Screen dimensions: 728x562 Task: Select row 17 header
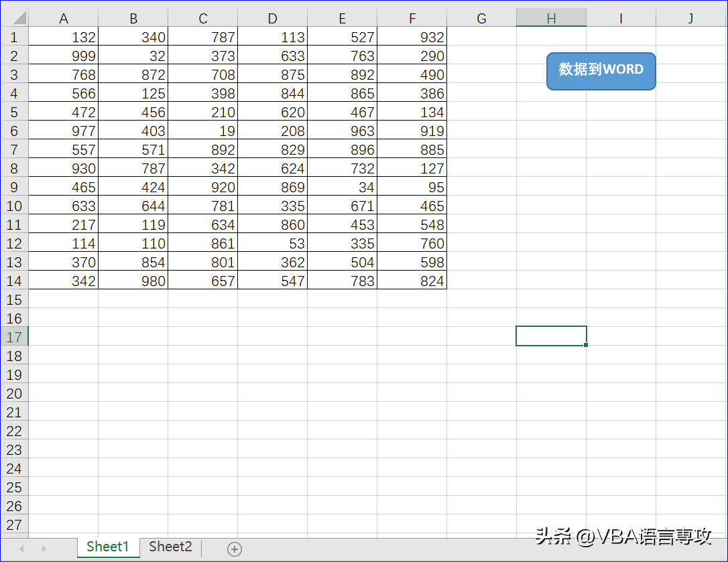coord(14,337)
